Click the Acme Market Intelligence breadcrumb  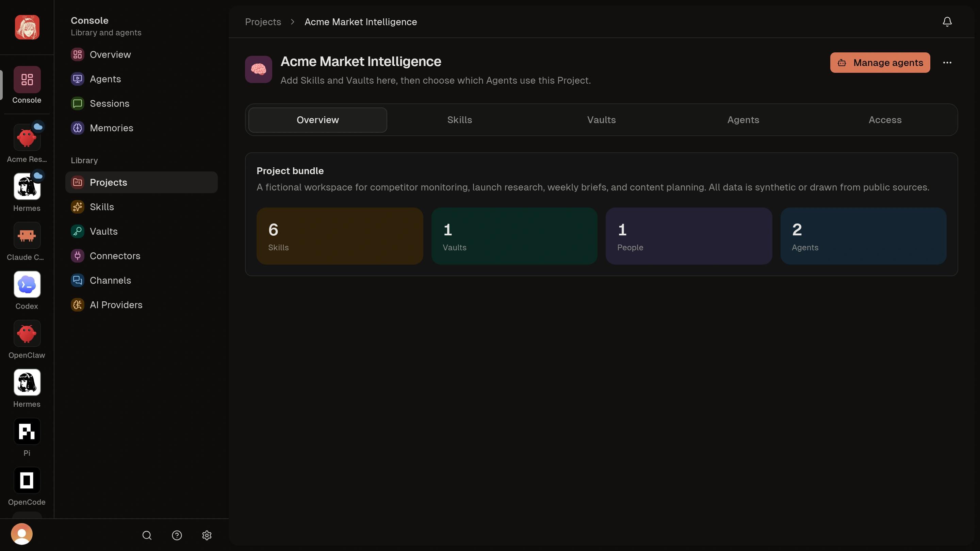click(361, 22)
